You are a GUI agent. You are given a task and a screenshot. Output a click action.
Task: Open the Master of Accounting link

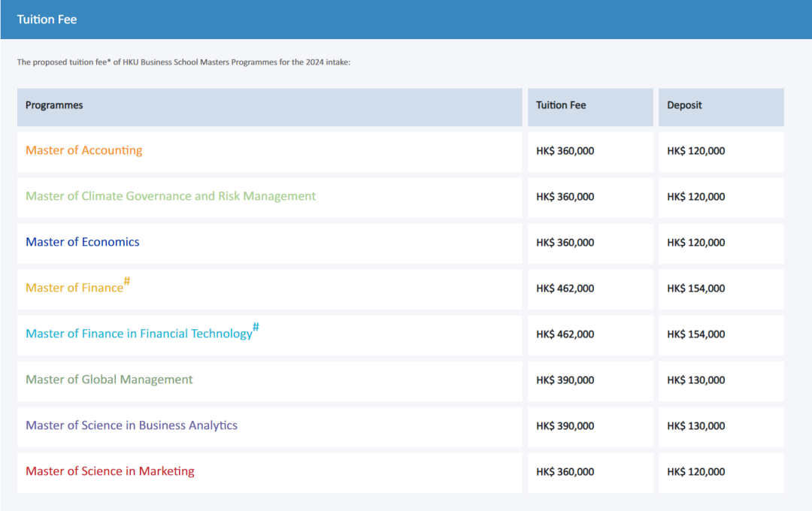(x=84, y=150)
